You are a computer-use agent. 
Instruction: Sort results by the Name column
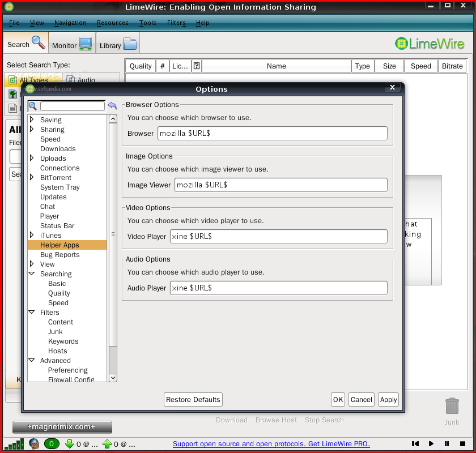pos(277,66)
